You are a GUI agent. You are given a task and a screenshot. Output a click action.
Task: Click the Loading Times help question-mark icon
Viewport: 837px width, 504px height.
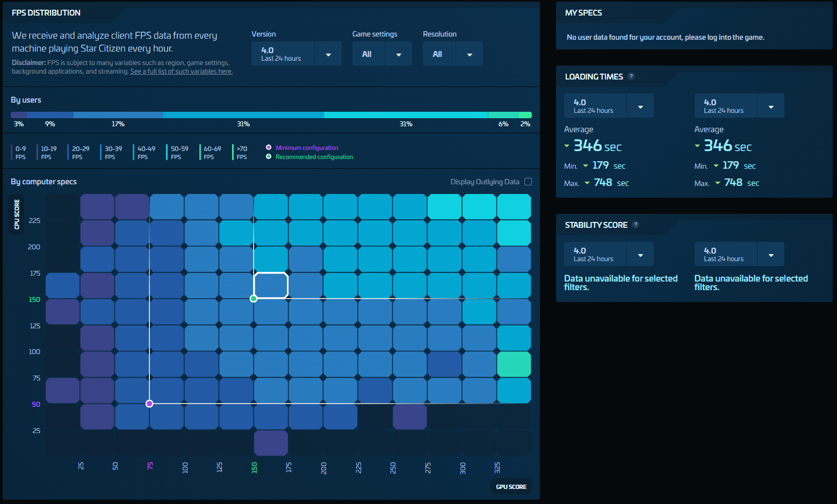click(631, 76)
